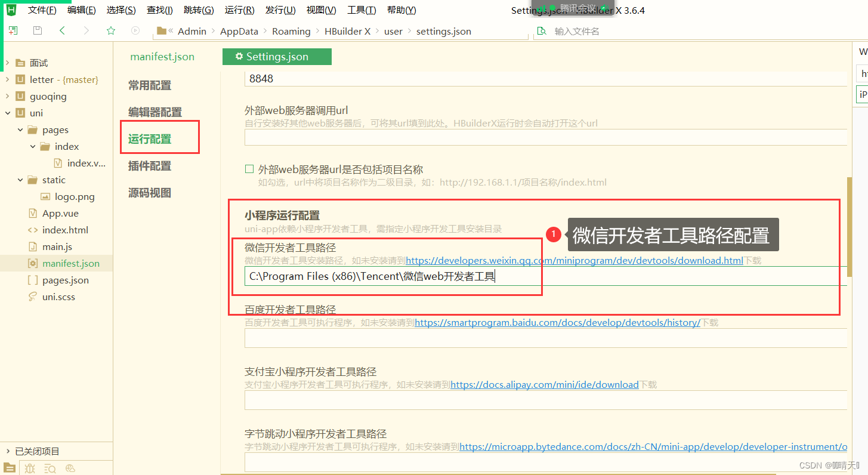Click the new file icon in toolbar
Screen dimensions: 868x475
[x=13, y=31]
